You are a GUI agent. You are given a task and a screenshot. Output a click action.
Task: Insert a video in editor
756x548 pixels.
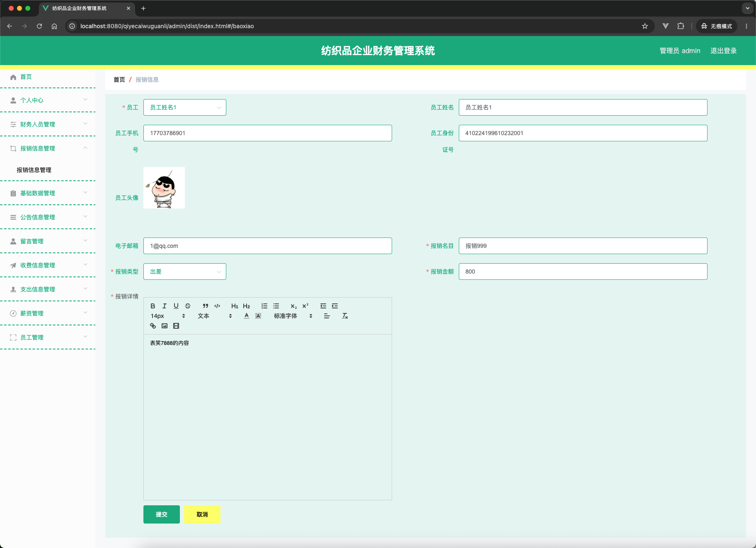pyautogui.click(x=176, y=326)
